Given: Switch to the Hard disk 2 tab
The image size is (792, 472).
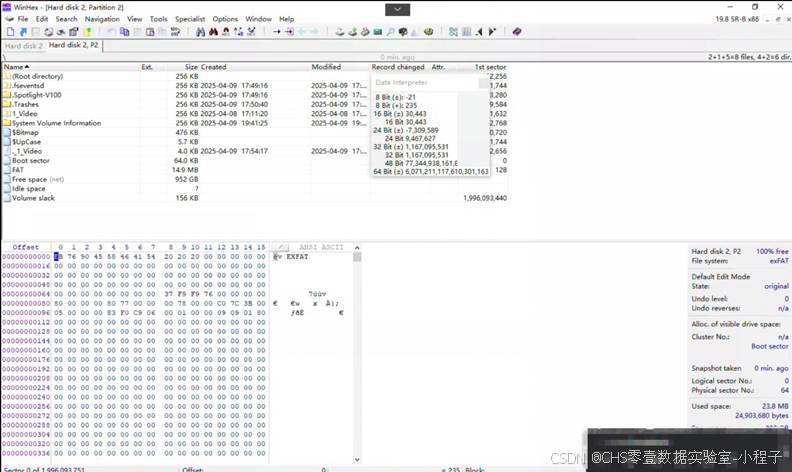Looking at the screenshot, I should click(x=24, y=45).
